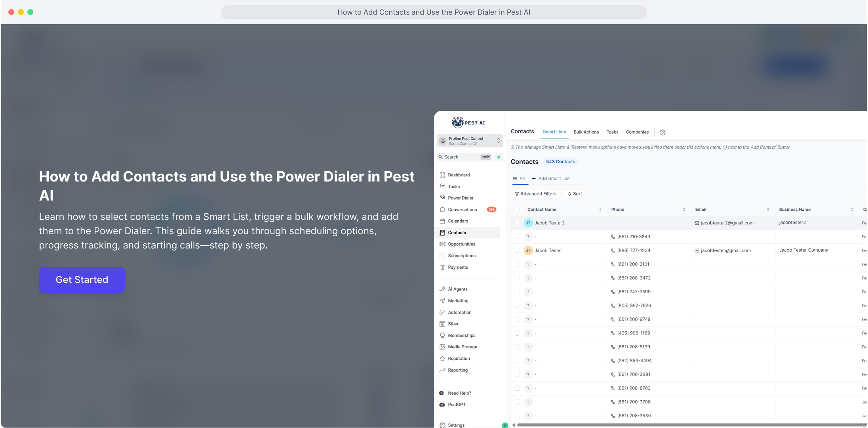Click the Advanced Filters button
Image resolution: width=868 pixels, height=428 pixels.
click(535, 194)
